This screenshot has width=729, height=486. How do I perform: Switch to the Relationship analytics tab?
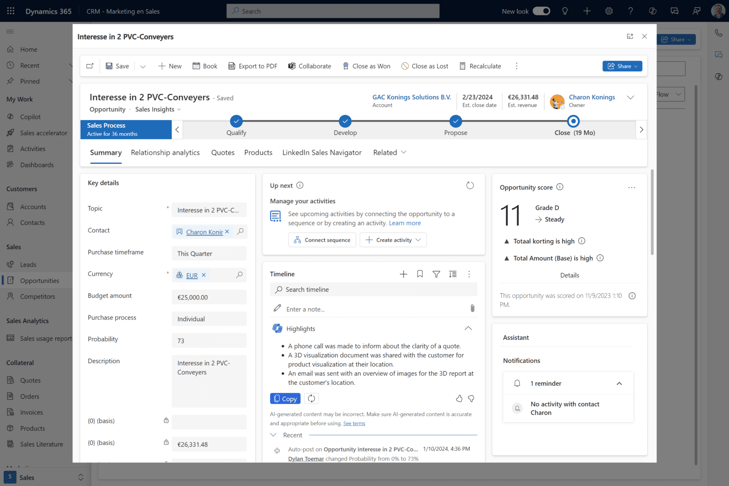pyautogui.click(x=165, y=153)
